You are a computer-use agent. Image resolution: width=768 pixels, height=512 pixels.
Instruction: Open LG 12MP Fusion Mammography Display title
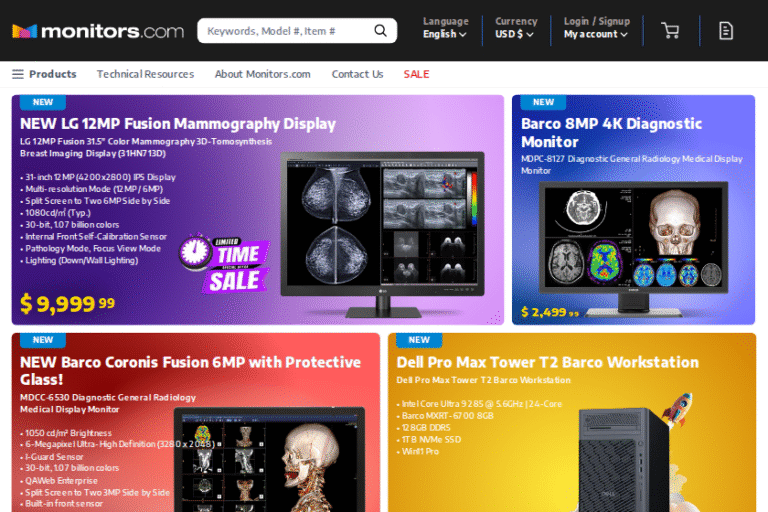178,124
